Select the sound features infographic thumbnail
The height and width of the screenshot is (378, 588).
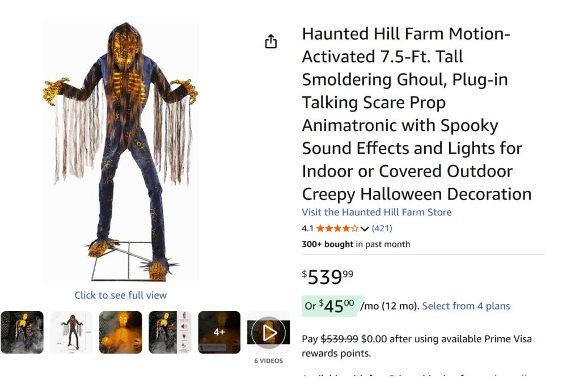coord(170,333)
